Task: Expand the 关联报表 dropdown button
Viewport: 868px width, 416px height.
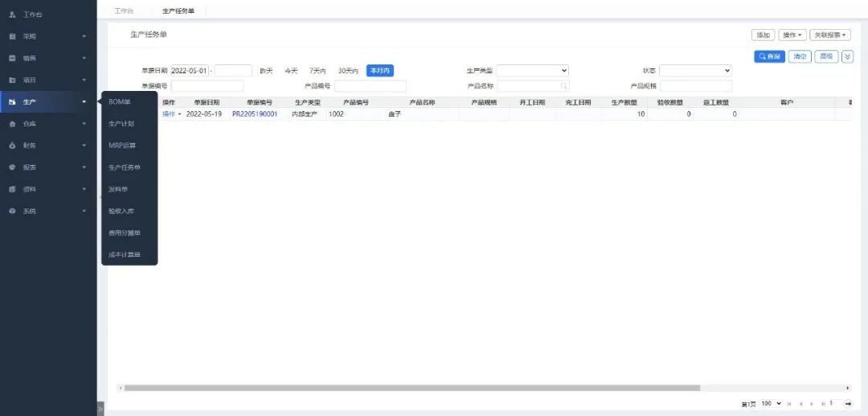Action: pos(829,35)
